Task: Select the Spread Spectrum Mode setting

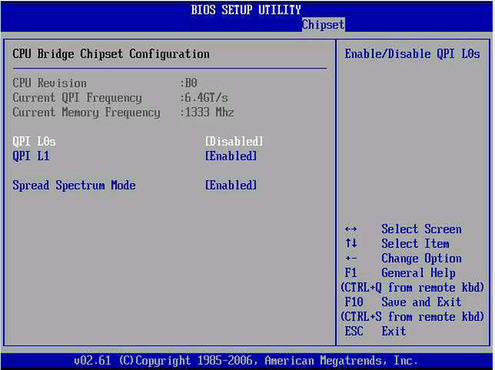Action: tap(74, 185)
